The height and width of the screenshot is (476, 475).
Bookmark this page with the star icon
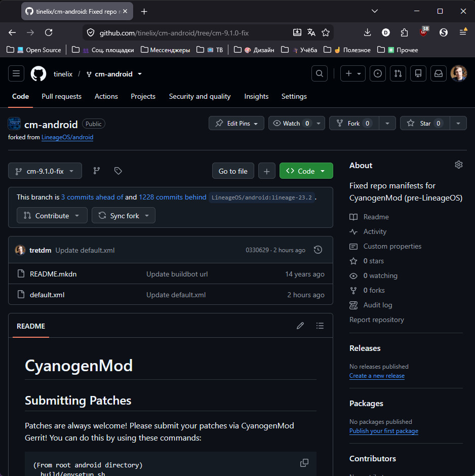[326, 32]
